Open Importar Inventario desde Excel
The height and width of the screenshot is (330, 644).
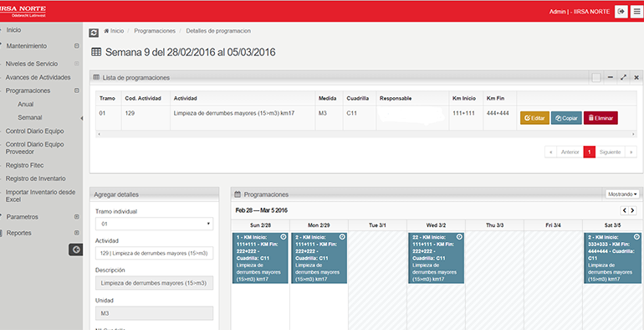(x=40, y=196)
